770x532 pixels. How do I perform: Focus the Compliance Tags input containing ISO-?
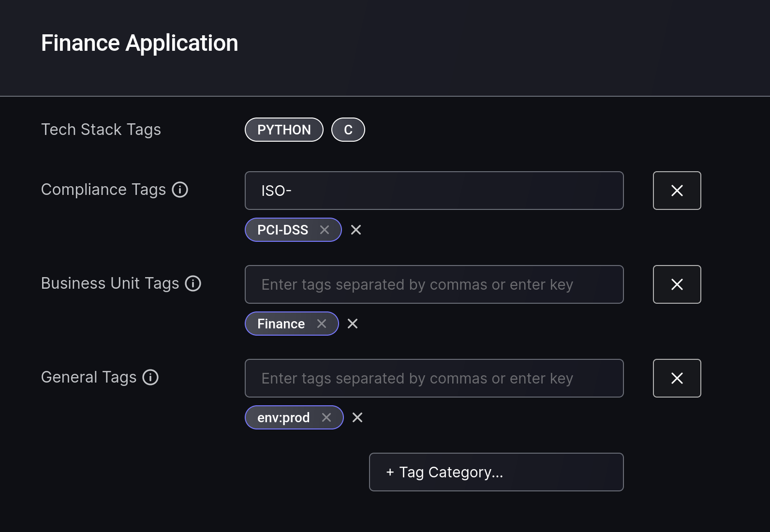pos(434,191)
